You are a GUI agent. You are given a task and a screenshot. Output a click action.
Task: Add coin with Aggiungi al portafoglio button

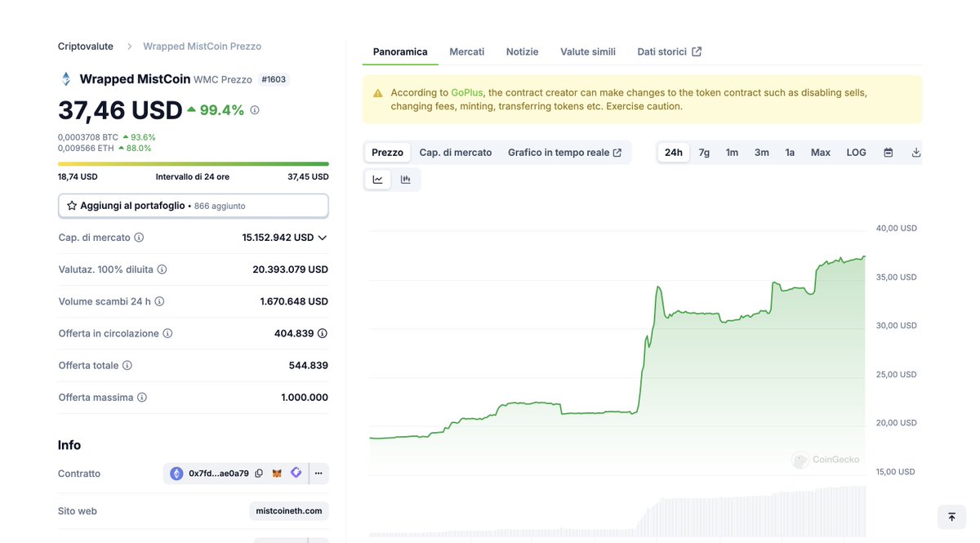pyautogui.click(x=194, y=206)
